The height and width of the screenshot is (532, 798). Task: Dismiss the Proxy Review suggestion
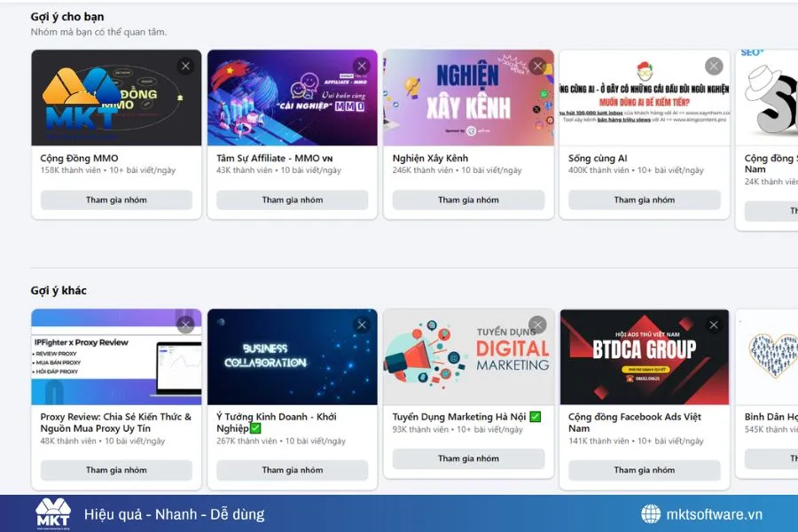185,325
